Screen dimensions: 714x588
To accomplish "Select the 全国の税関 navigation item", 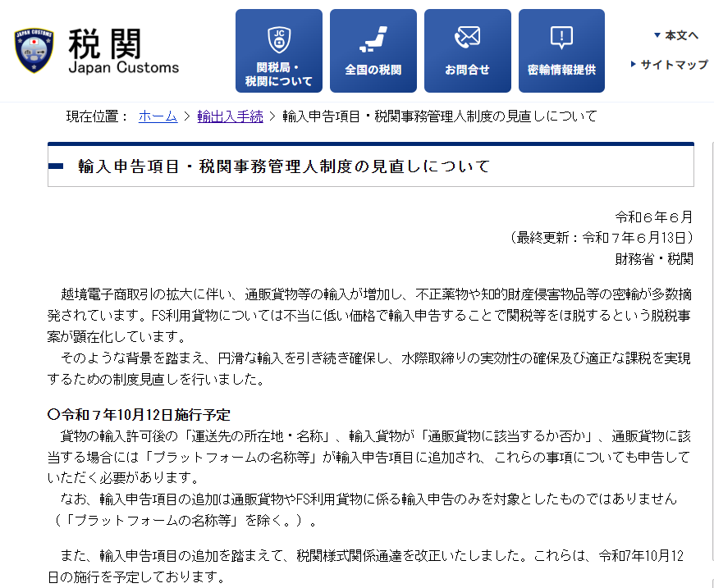I will point(373,70).
